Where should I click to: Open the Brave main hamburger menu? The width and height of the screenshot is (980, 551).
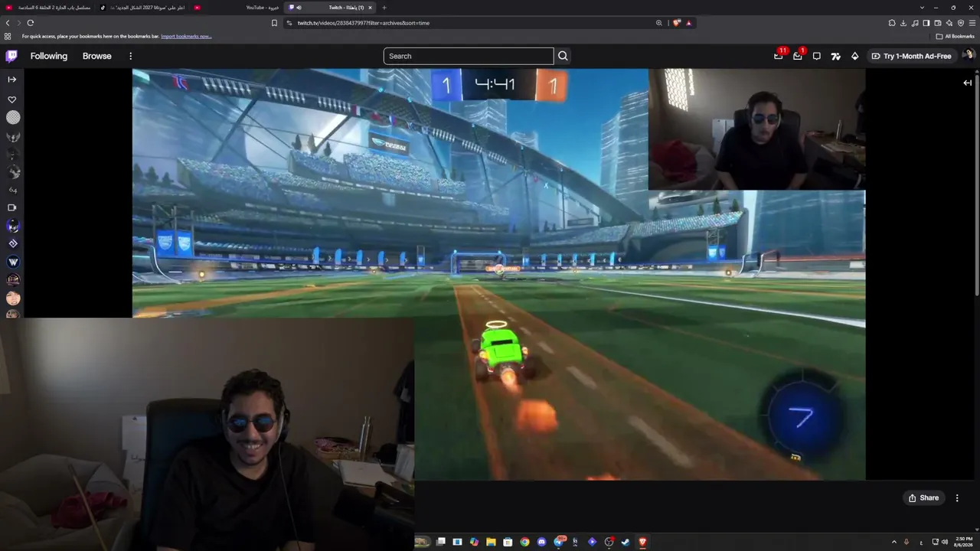(x=972, y=23)
